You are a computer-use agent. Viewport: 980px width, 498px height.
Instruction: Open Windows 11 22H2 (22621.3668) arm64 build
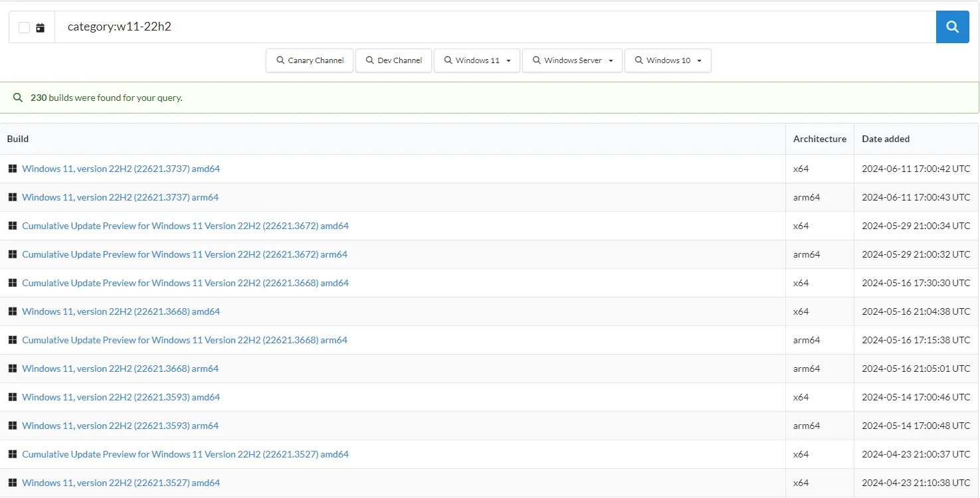tap(120, 369)
